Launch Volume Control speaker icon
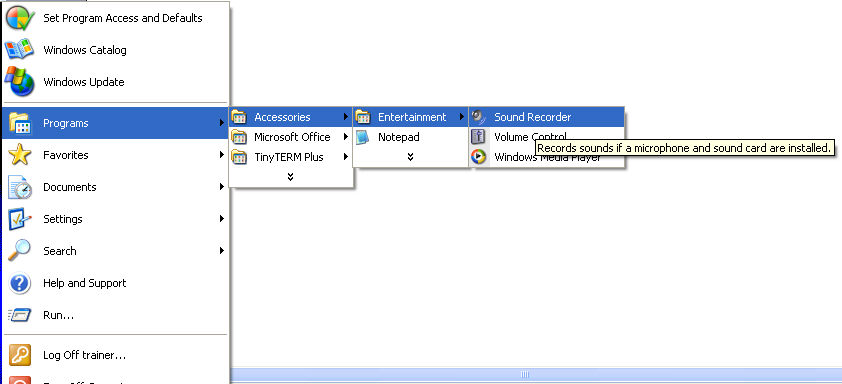Viewport: 842px width, 384px height. (x=478, y=137)
